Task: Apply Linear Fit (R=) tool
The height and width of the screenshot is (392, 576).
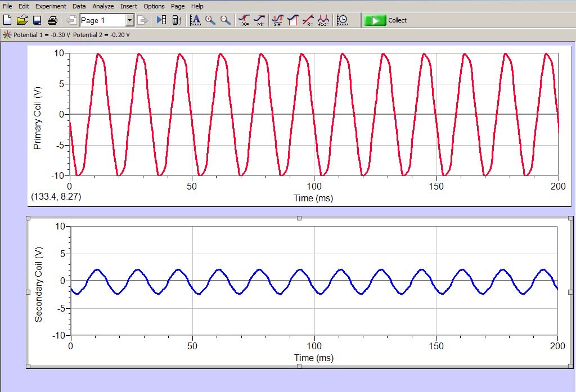Action: [x=308, y=20]
